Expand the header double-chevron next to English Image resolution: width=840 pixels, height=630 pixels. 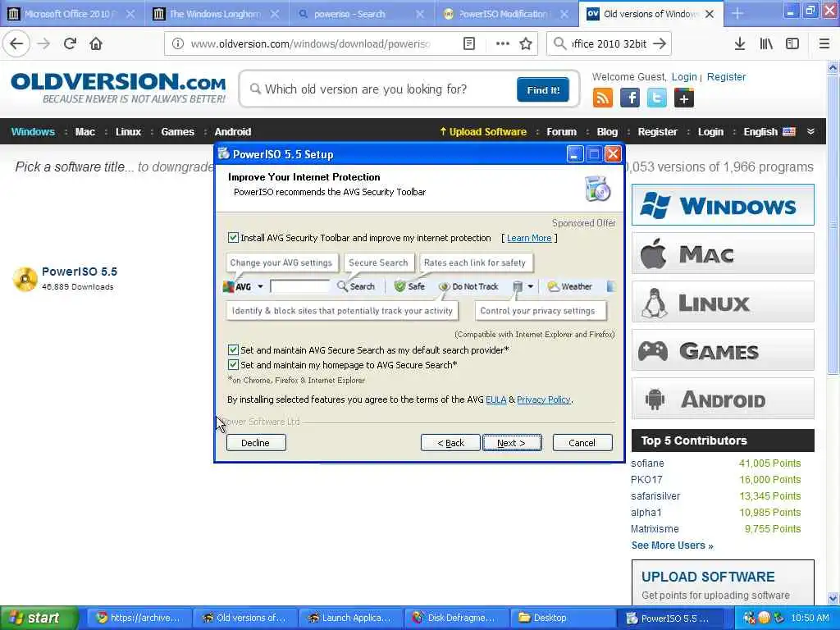810,132
